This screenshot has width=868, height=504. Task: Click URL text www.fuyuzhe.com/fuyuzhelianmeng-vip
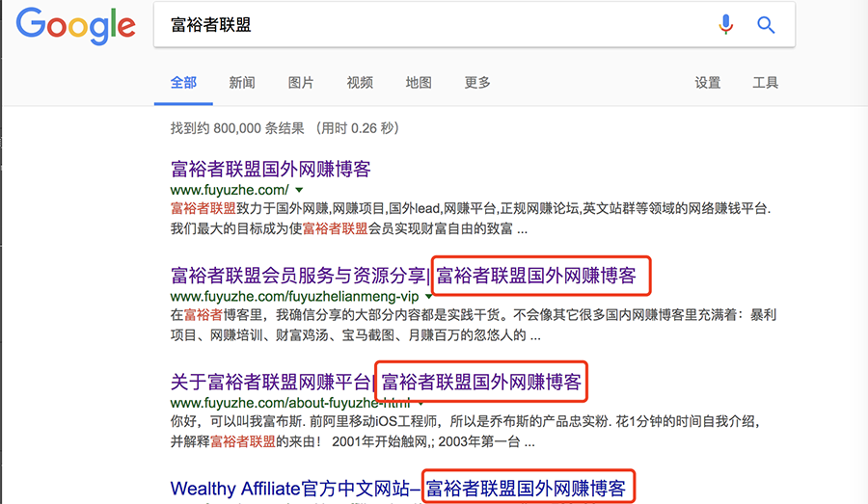tap(294, 297)
